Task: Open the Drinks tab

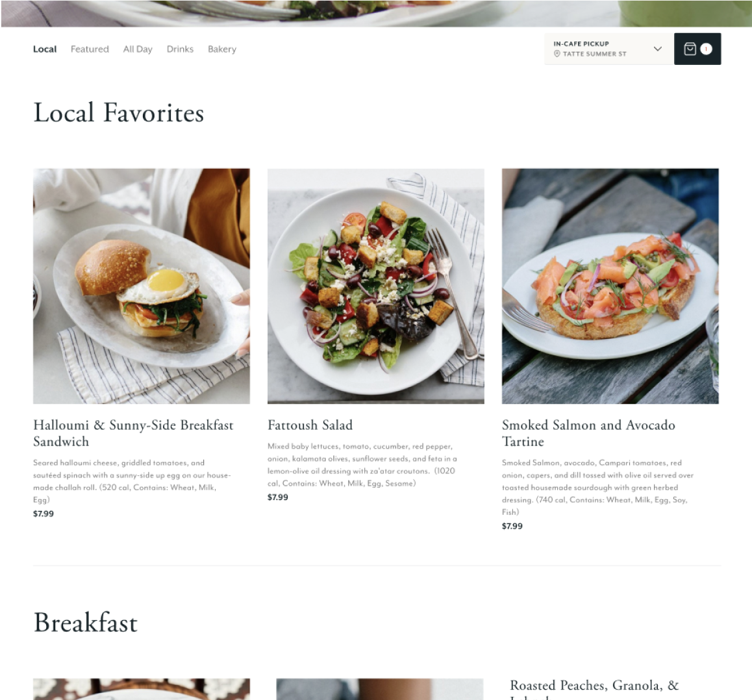Action: [x=180, y=49]
